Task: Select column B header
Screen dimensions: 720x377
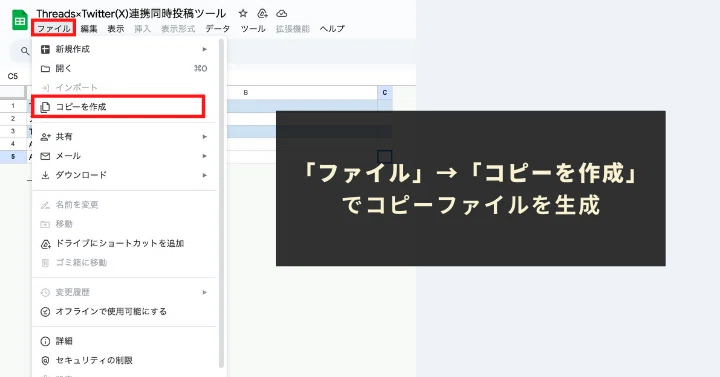Action: (x=246, y=93)
